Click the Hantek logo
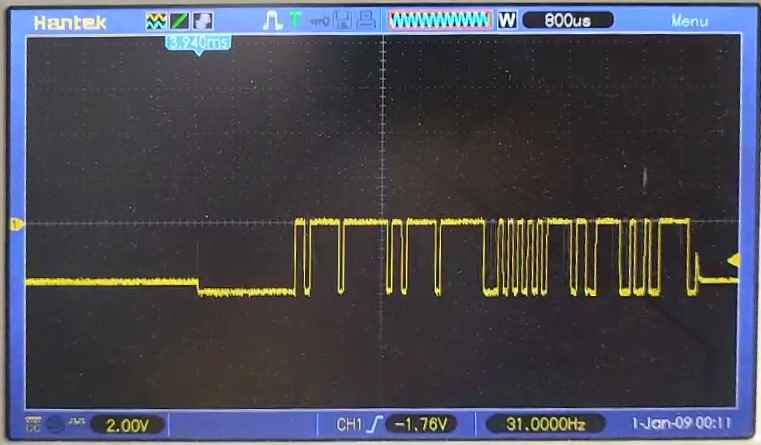 (x=69, y=20)
